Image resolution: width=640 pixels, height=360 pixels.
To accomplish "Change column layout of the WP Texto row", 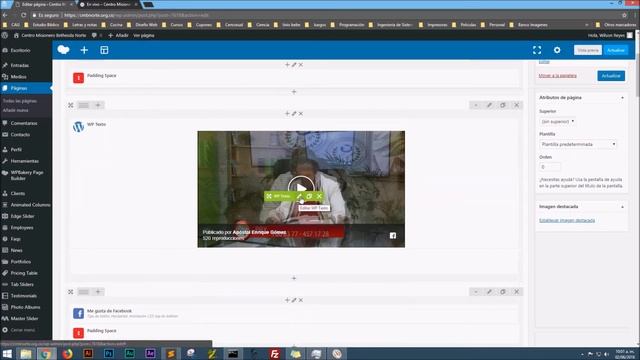I will point(84,105).
